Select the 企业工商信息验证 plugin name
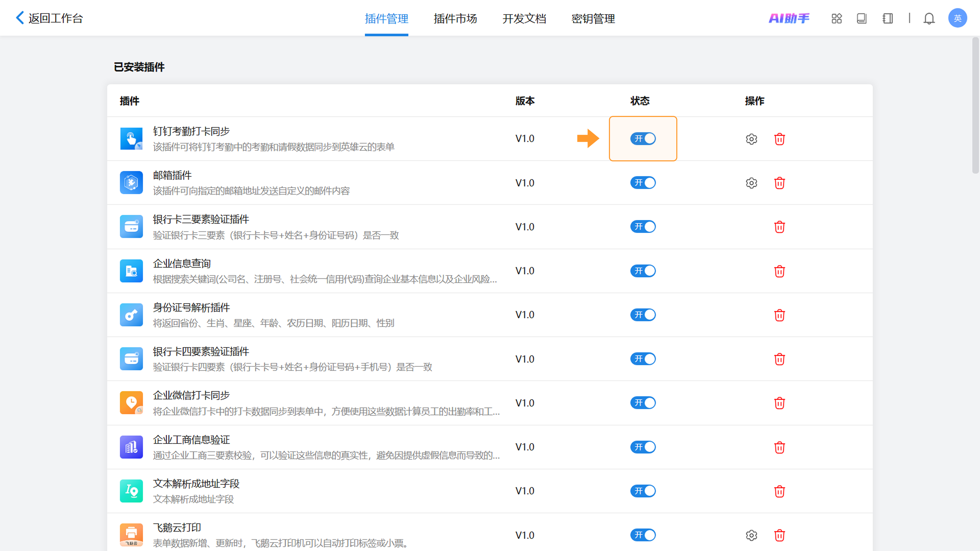Screen dimensions: 980x551 click(191, 439)
